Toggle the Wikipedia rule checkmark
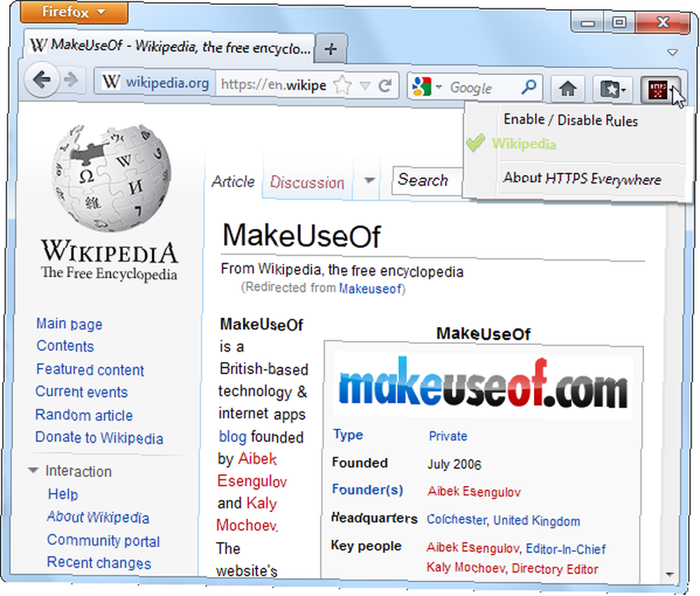Screen dimensions: 700x596 coord(475,143)
